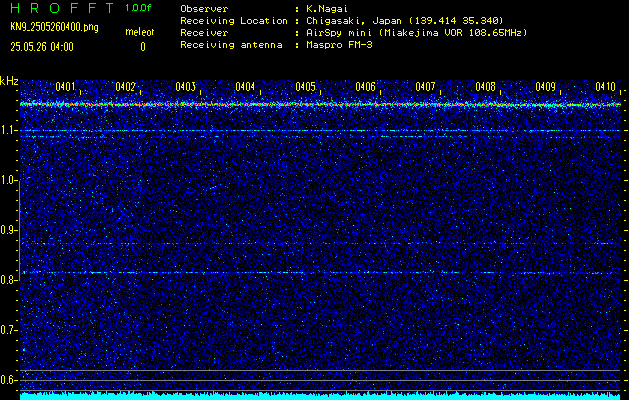629x400 pixels.
Task: Click the Receiving Location label
Action: tap(234, 20)
